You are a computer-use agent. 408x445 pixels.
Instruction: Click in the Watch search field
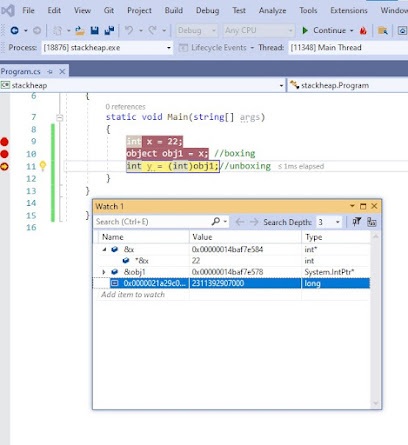click(152, 222)
